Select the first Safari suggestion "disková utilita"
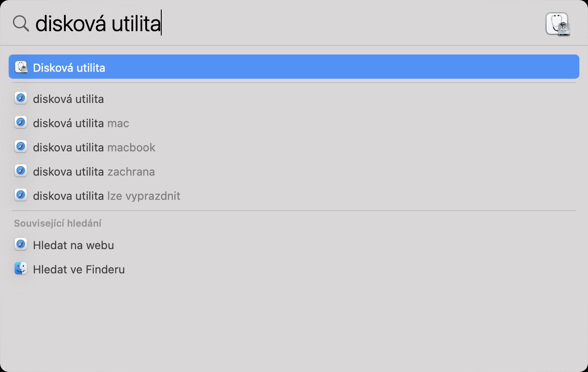 68,99
